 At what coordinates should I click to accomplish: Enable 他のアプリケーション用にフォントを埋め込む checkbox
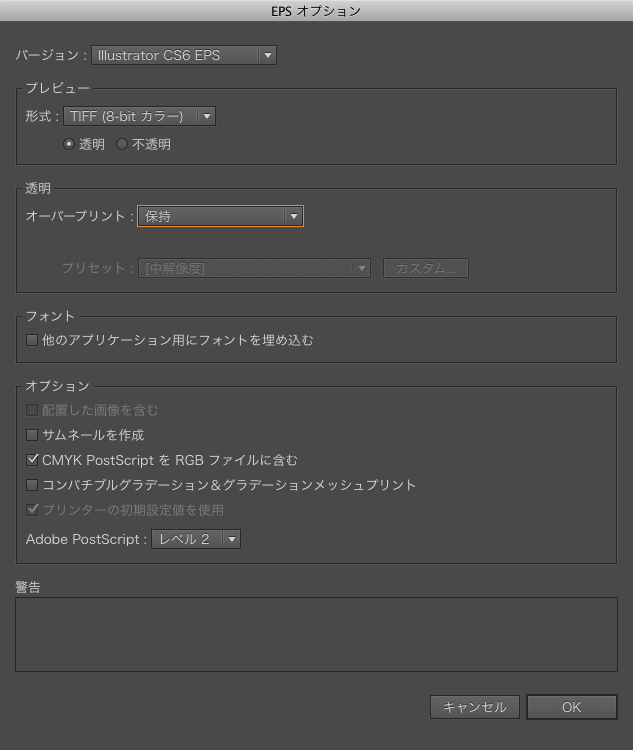coord(32,340)
